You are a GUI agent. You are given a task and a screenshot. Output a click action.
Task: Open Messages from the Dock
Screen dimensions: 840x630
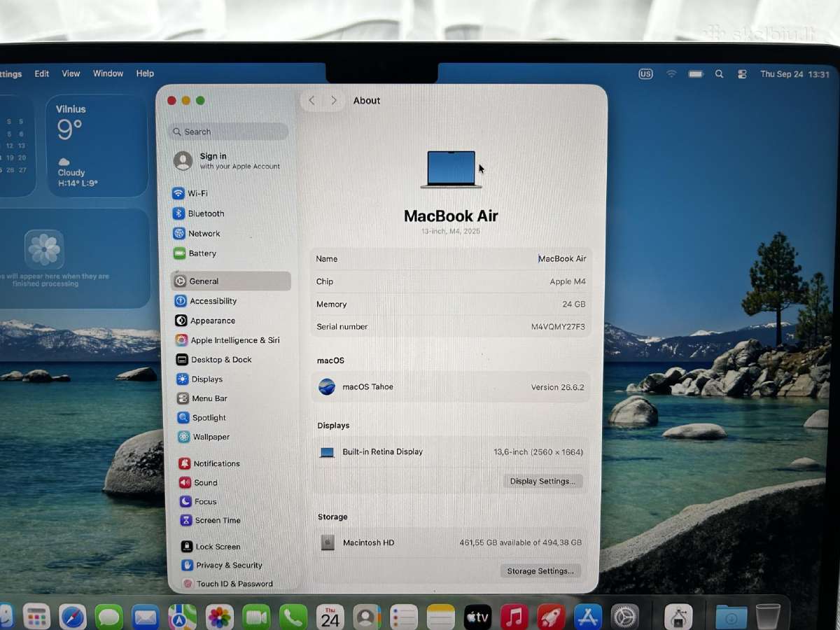(x=109, y=617)
